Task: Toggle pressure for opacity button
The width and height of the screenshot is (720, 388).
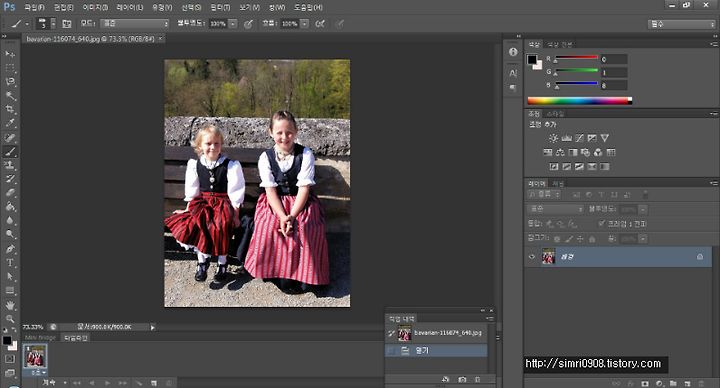Action: (x=248, y=23)
